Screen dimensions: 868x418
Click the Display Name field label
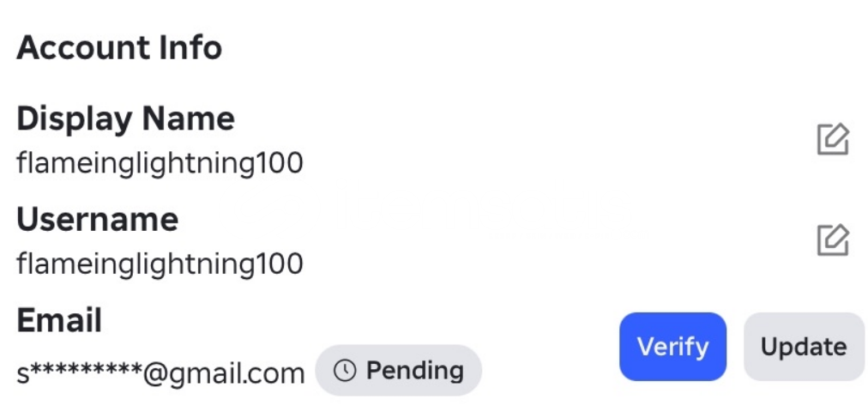pyautogui.click(x=125, y=118)
